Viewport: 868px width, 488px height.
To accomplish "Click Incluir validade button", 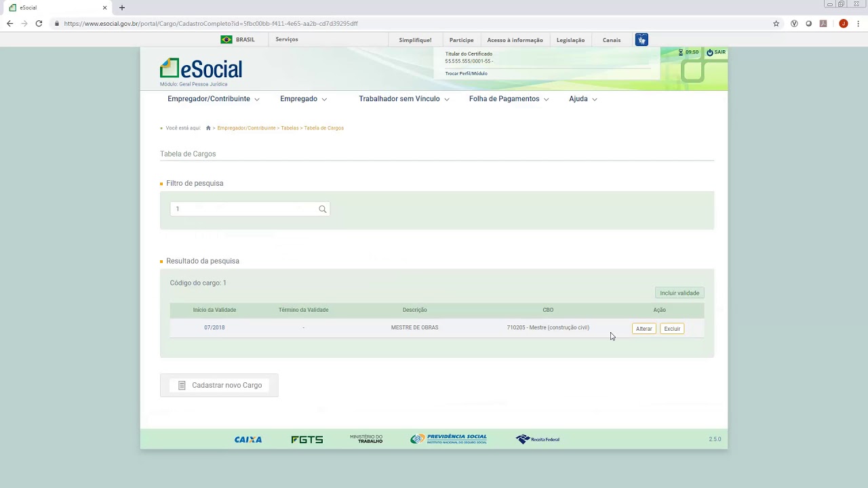I will [679, 293].
